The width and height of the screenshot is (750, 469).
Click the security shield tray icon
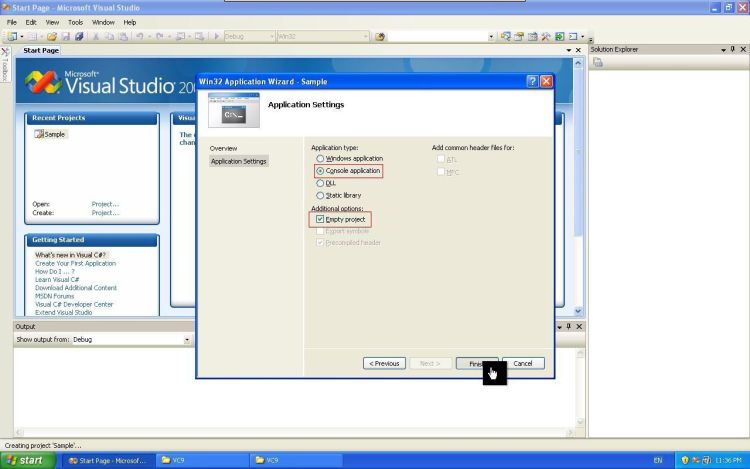(x=684, y=460)
